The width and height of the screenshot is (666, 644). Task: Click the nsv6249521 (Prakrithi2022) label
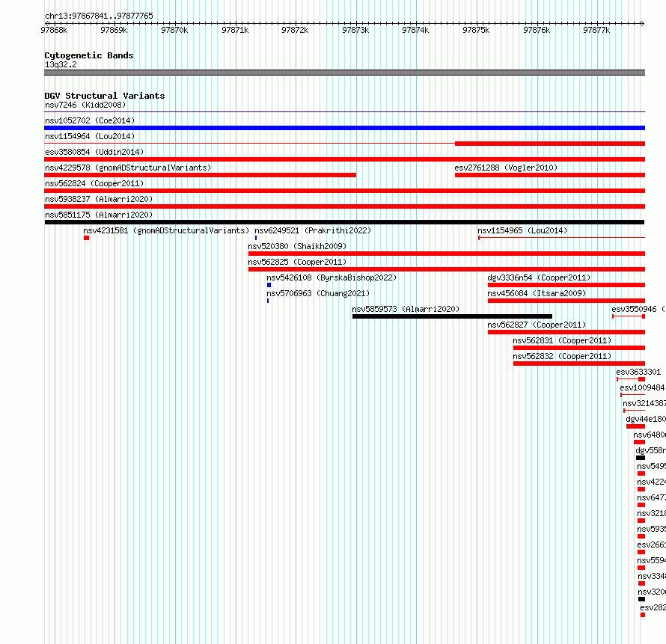point(313,230)
